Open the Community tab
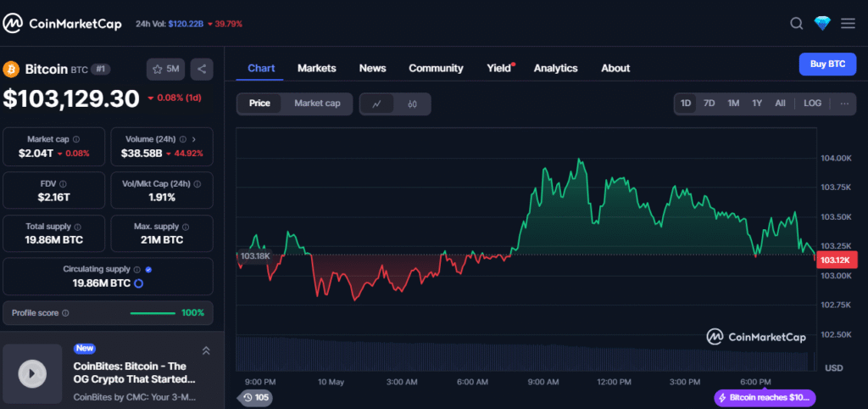 click(436, 68)
